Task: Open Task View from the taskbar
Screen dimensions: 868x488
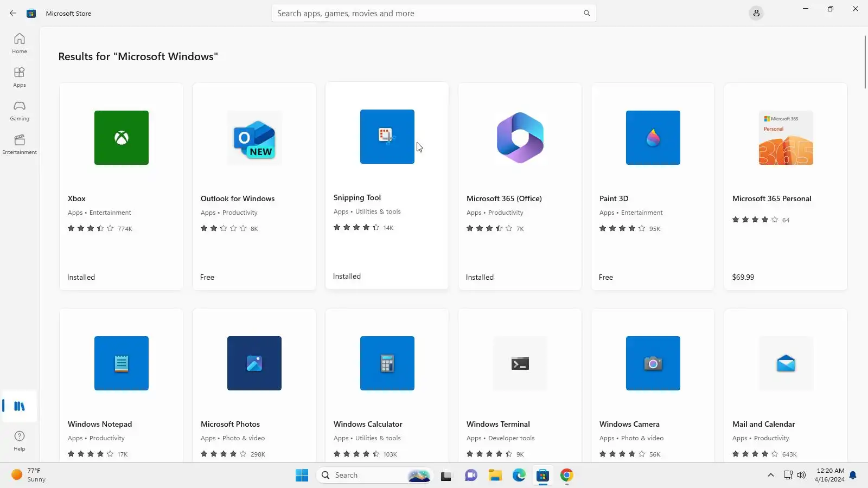Action: click(x=446, y=476)
